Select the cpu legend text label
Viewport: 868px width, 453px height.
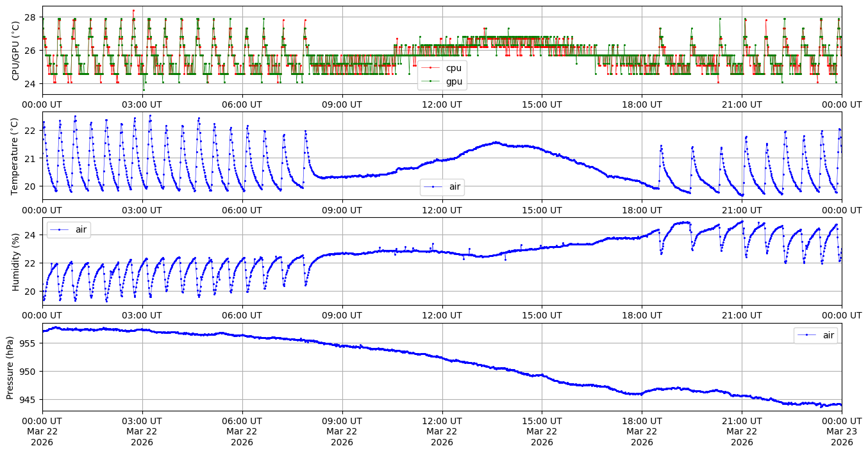coord(453,68)
